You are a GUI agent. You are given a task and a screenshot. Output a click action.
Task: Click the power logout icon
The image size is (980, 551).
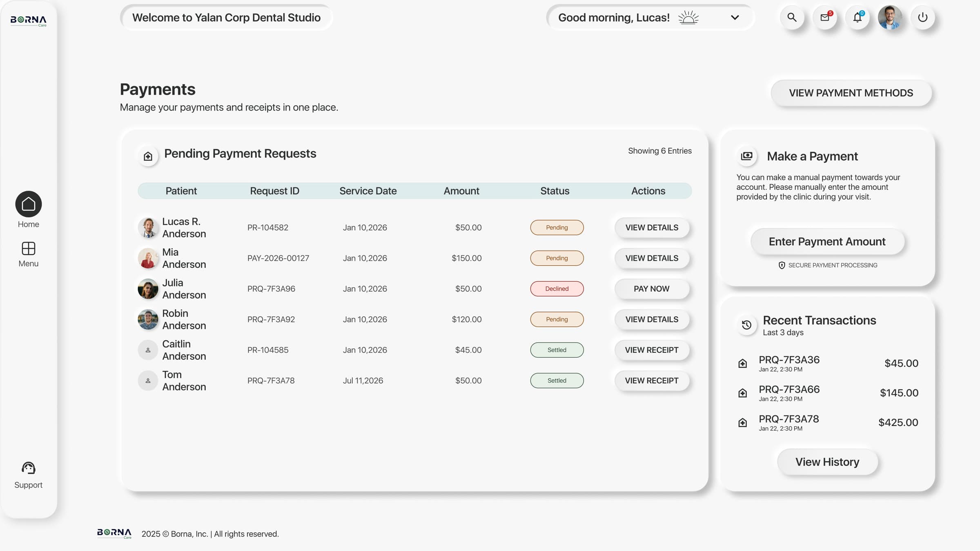(923, 18)
